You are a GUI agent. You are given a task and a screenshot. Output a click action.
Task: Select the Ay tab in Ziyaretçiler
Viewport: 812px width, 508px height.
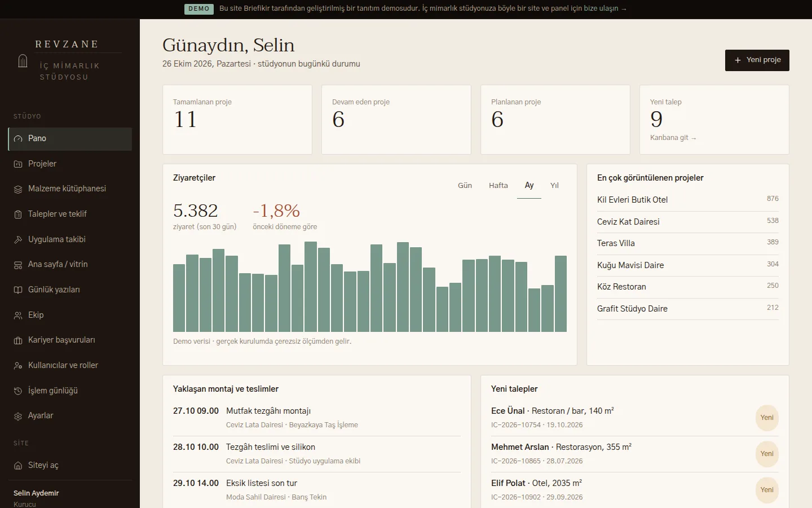(x=529, y=186)
